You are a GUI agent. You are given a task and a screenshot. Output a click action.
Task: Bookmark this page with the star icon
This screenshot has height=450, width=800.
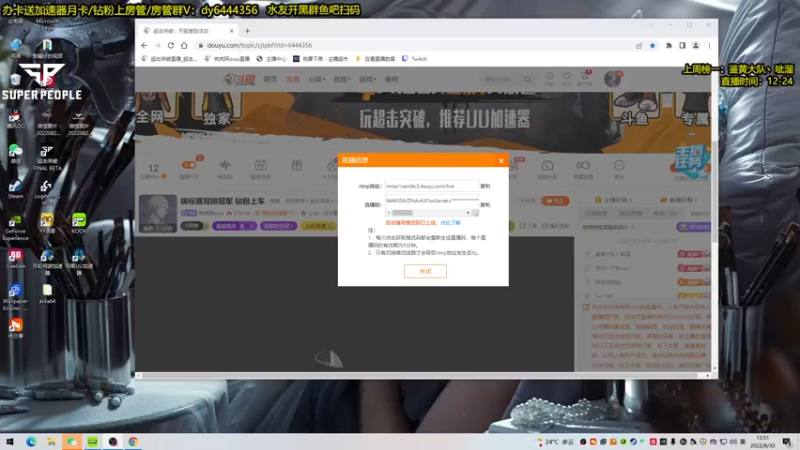click(x=653, y=45)
